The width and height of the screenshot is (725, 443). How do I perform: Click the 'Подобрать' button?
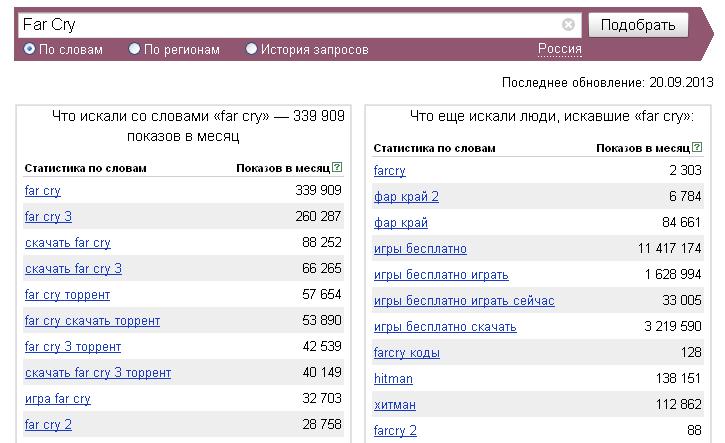click(x=638, y=25)
